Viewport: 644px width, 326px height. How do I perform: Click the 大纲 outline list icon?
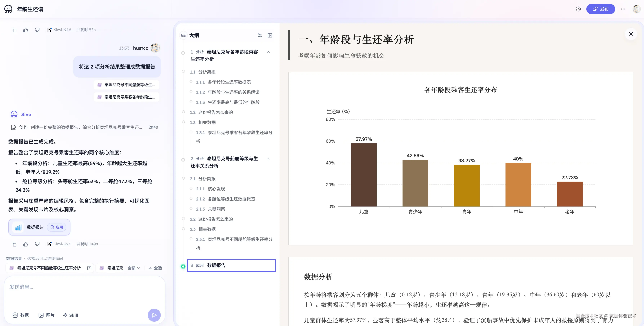[183, 35]
